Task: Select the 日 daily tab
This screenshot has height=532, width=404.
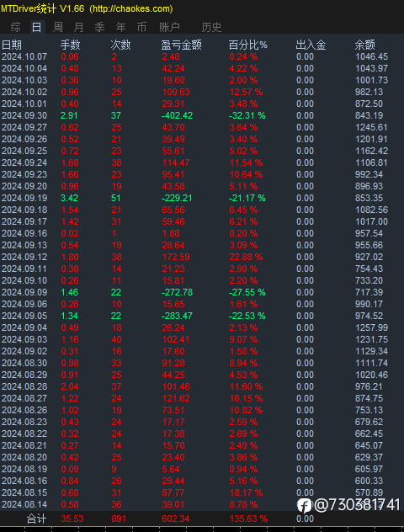Action: point(37,27)
